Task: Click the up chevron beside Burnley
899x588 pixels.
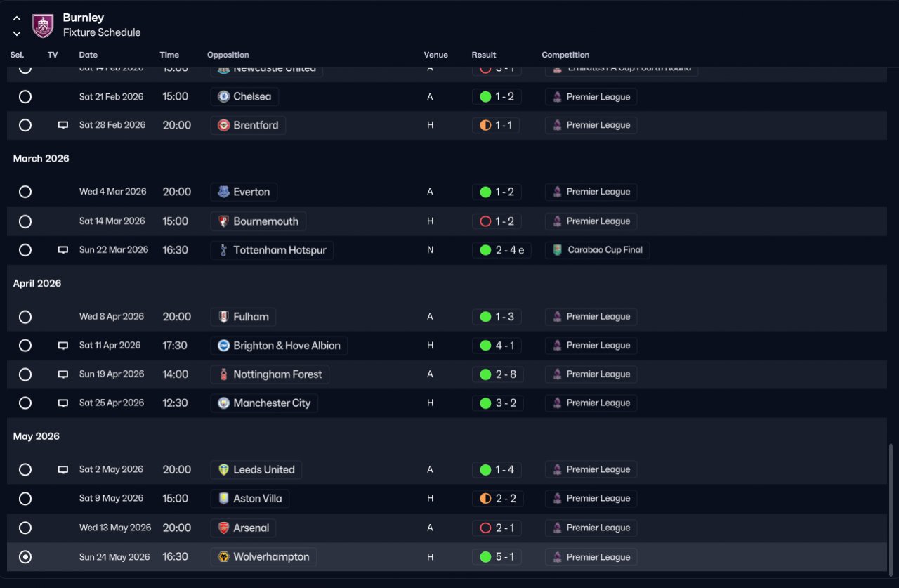Action: coord(17,18)
